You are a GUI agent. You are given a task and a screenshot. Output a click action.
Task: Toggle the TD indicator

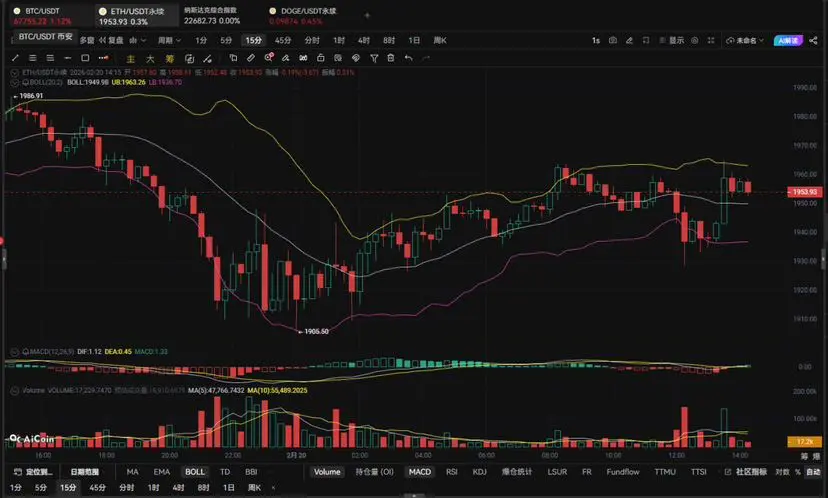point(225,472)
